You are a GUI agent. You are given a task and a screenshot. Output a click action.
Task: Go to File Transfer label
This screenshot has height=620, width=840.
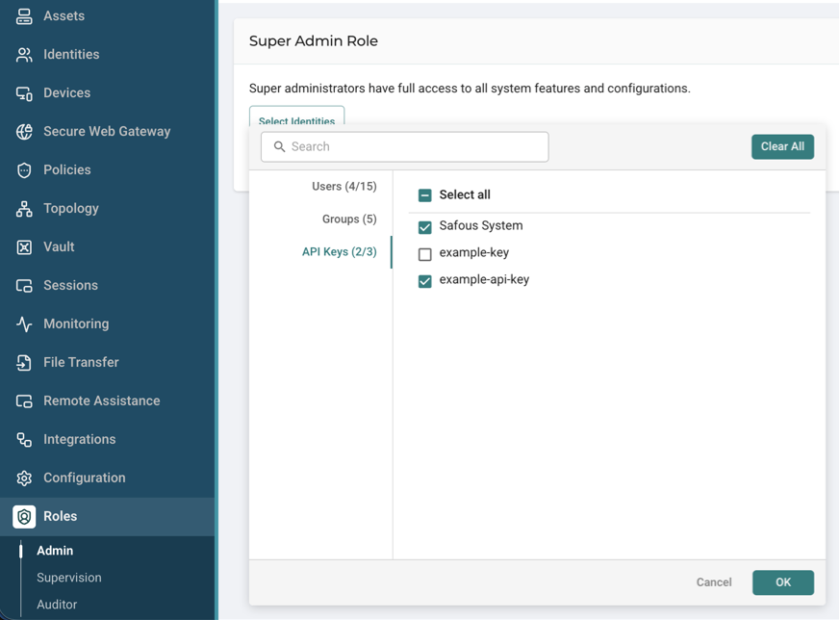(81, 363)
